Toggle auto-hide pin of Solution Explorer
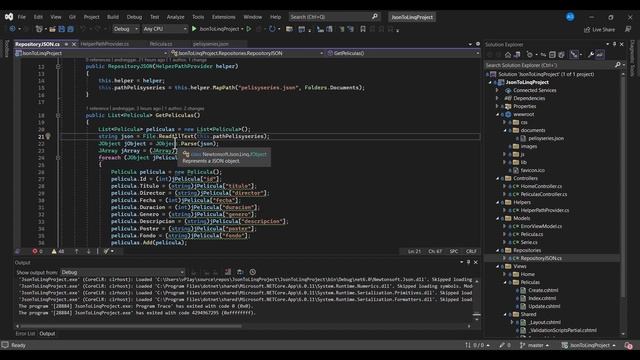 (614, 44)
